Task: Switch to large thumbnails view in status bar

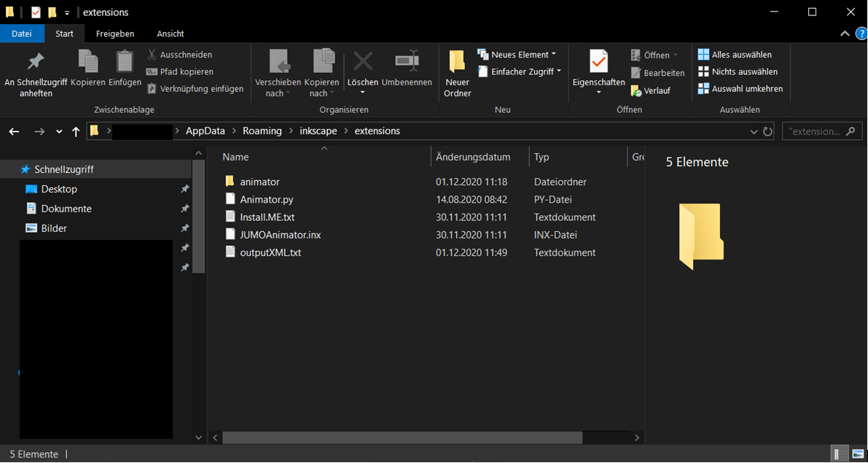Action: coord(856,454)
